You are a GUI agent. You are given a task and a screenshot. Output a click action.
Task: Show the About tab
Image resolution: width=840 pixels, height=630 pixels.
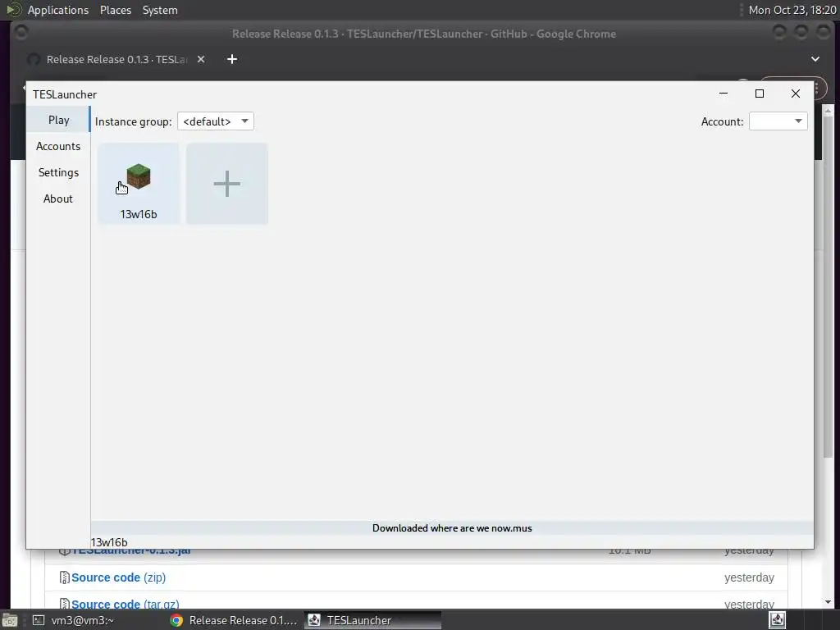58,199
